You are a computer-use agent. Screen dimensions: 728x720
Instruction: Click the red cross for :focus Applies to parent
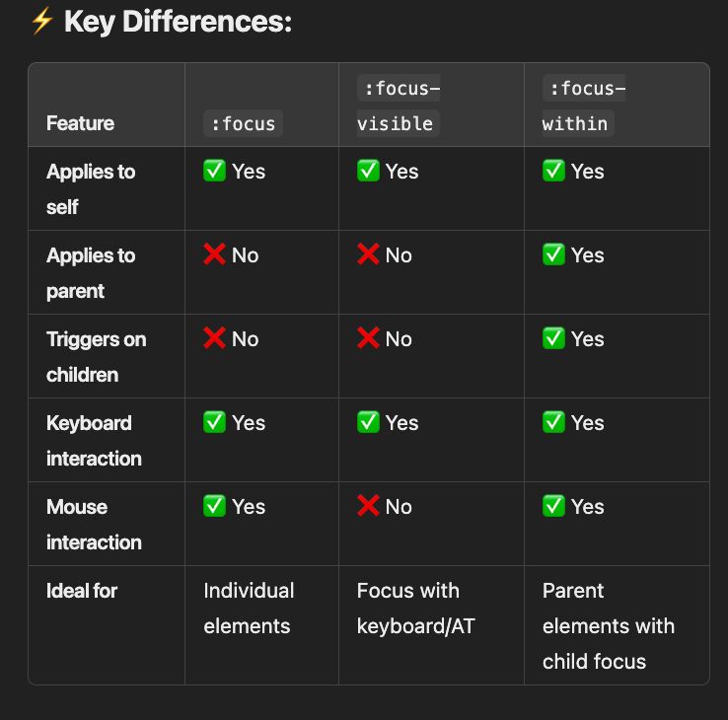point(214,254)
